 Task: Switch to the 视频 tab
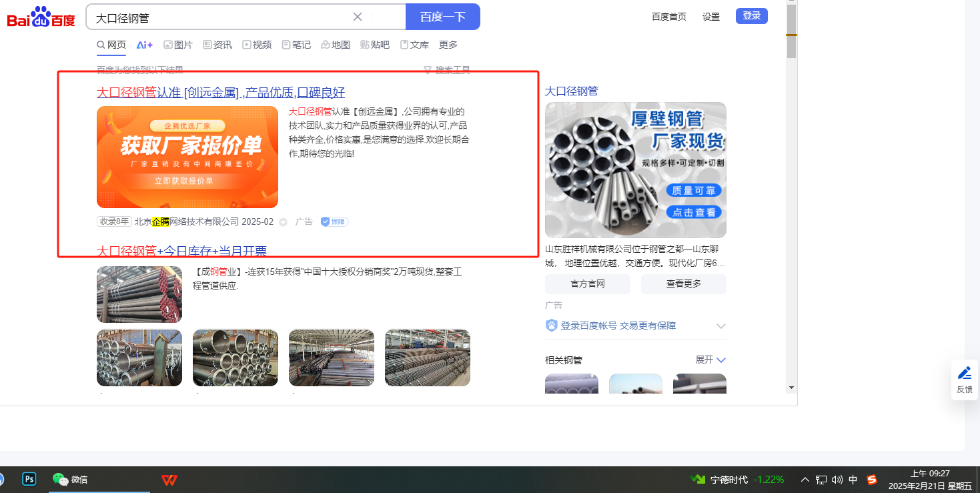point(257,45)
